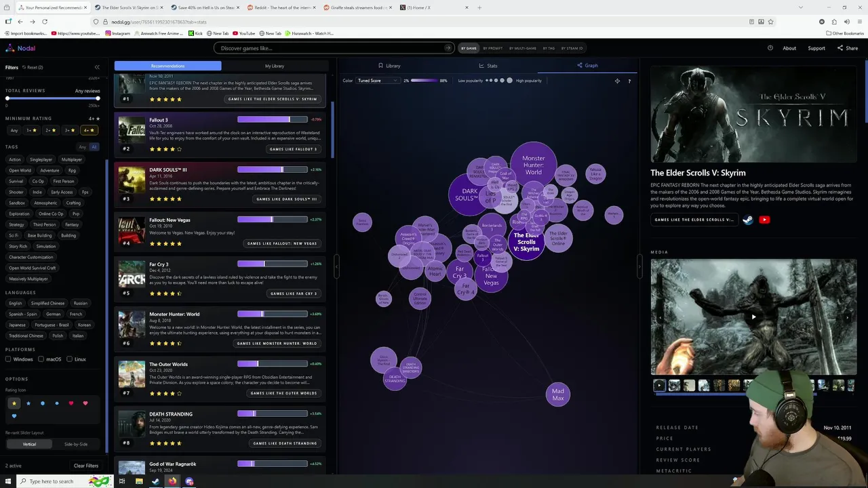Open the About link
868x488 pixels.
click(789, 48)
